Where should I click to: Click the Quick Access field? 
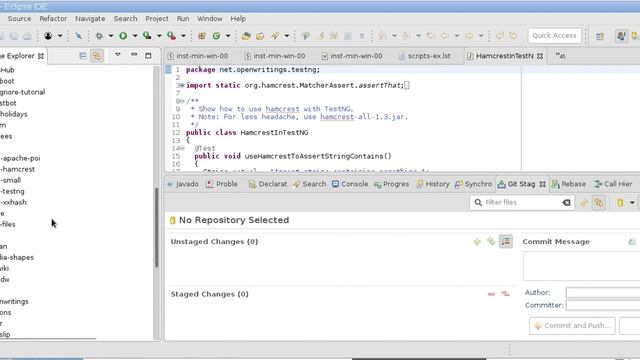point(554,36)
